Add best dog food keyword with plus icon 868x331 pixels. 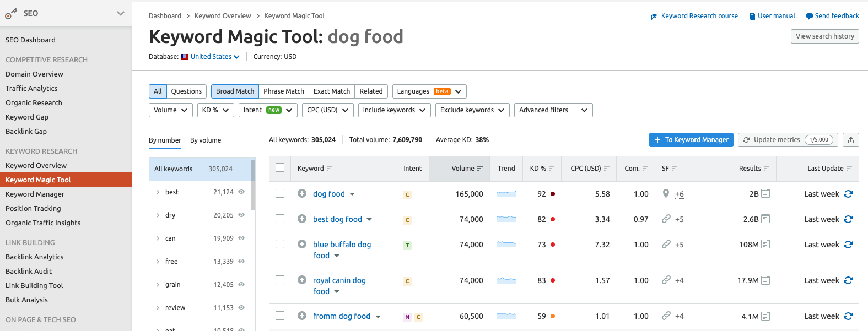[x=302, y=219]
